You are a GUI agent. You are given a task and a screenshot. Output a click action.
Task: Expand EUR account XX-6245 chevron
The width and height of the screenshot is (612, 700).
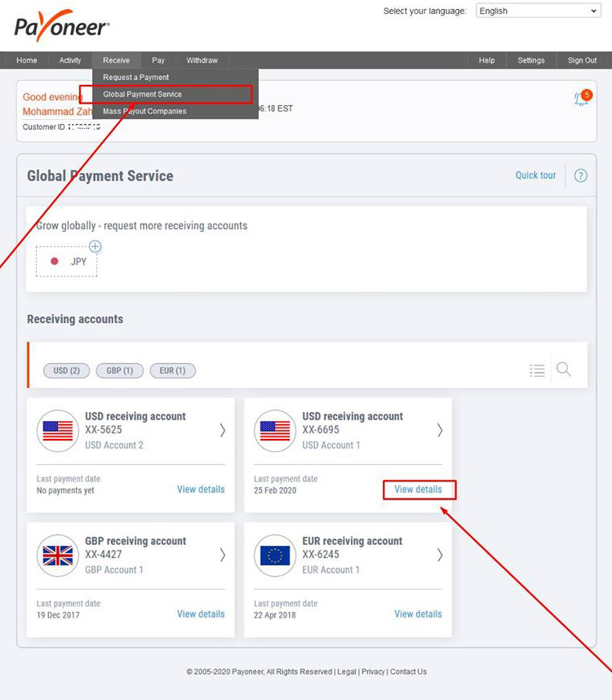[x=440, y=555]
